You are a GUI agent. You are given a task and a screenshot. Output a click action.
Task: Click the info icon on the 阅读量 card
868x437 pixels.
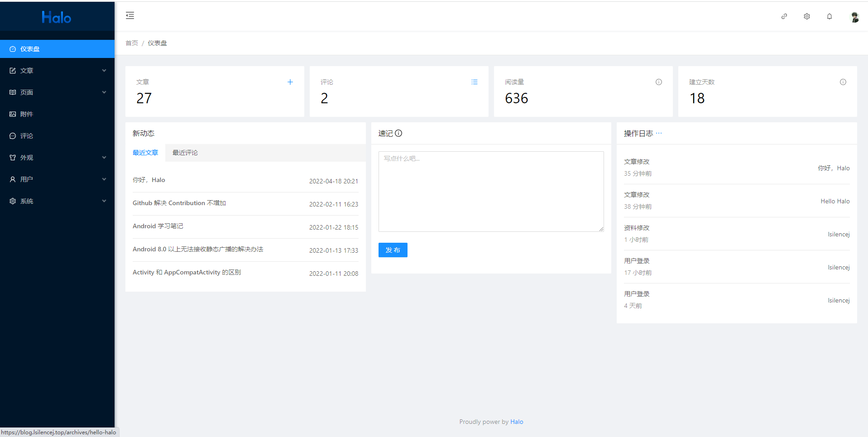click(x=659, y=82)
